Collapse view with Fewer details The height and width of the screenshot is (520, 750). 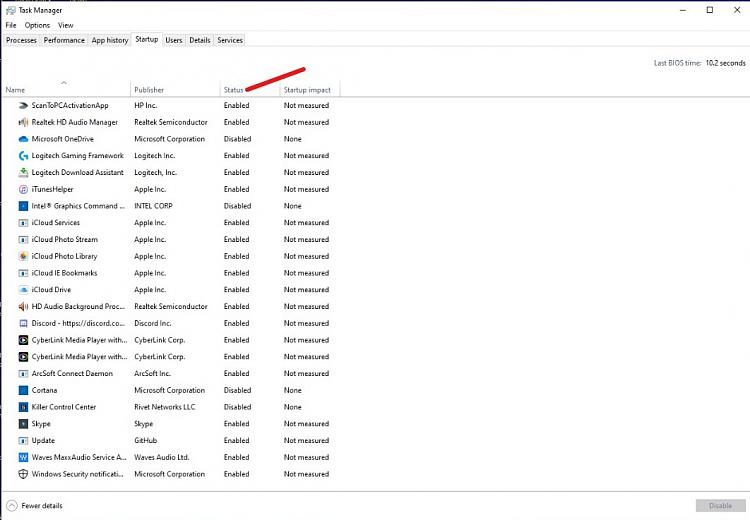click(x=36, y=506)
